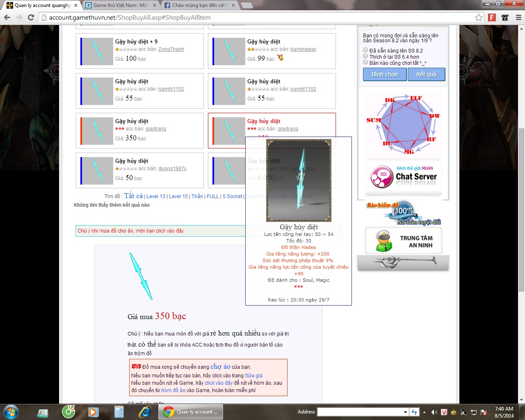Open Chat Server MUHN banner
525x420 pixels.
pyautogui.click(x=404, y=177)
